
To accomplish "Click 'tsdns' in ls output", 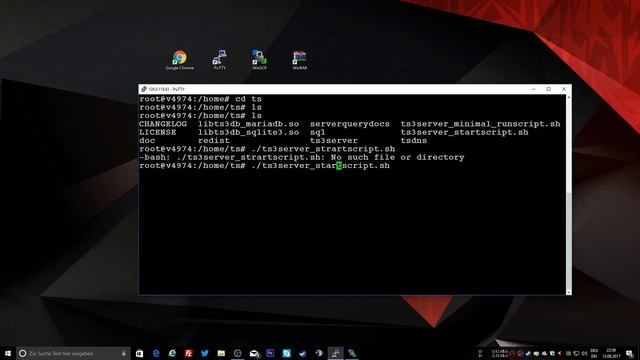I will pyautogui.click(x=414, y=141).
